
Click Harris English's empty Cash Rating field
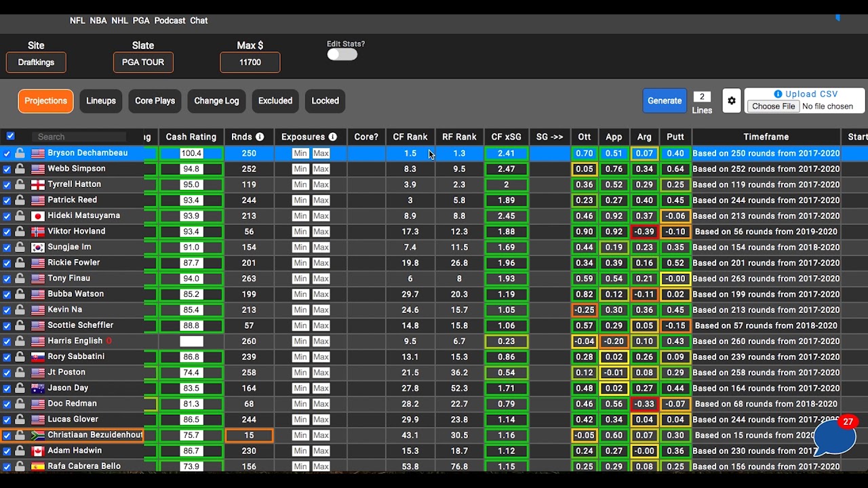pyautogui.click(x=191, y=342)
